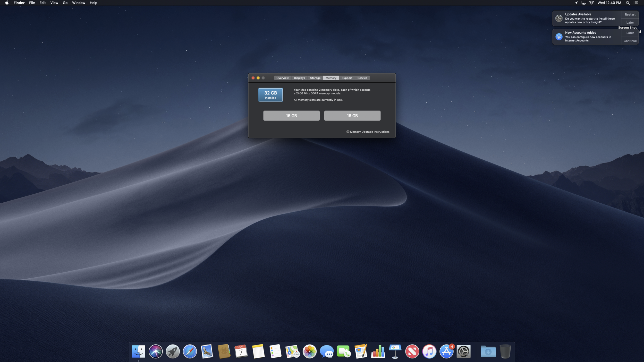Image resolution: width=644 pixels, height=362 pixels.
Task: Open Keynote podium icon in Dock
Action: [x=395, y=351]
